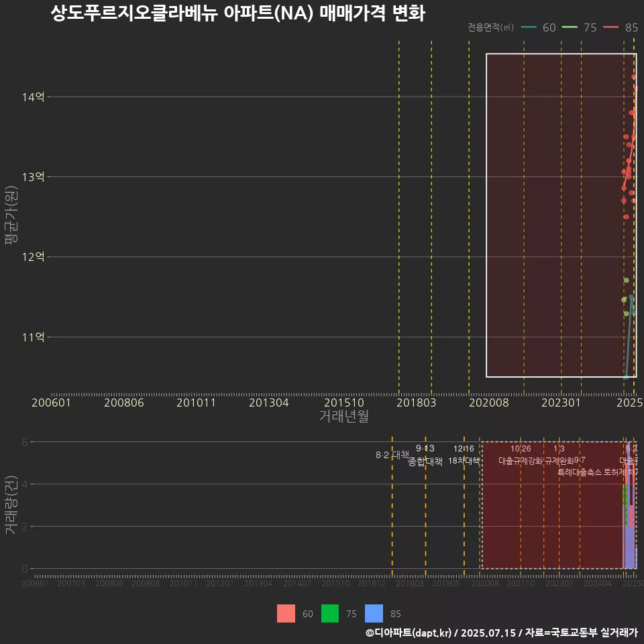644x644 pixels.
Task: Expand the highlighted 202008–2025 region box
Action: click(x=560, y=215)
